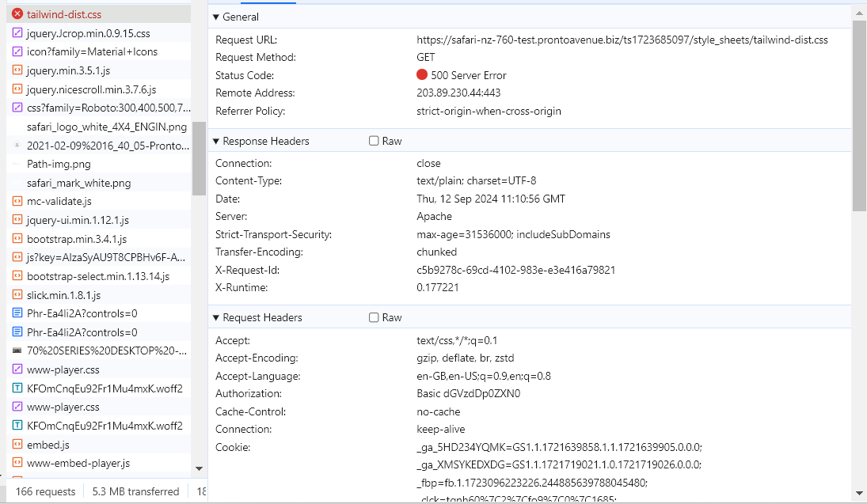Click the script icon beside mc-validate.js

tap(17, 201)
